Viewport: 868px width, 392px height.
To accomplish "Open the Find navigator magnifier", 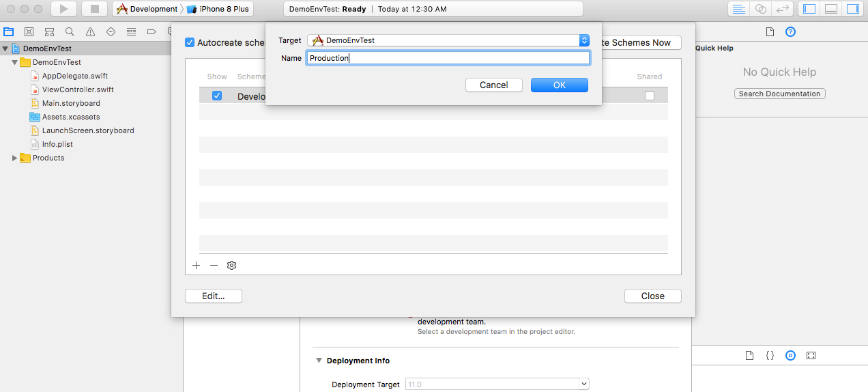I will click(x=70, y=31).
